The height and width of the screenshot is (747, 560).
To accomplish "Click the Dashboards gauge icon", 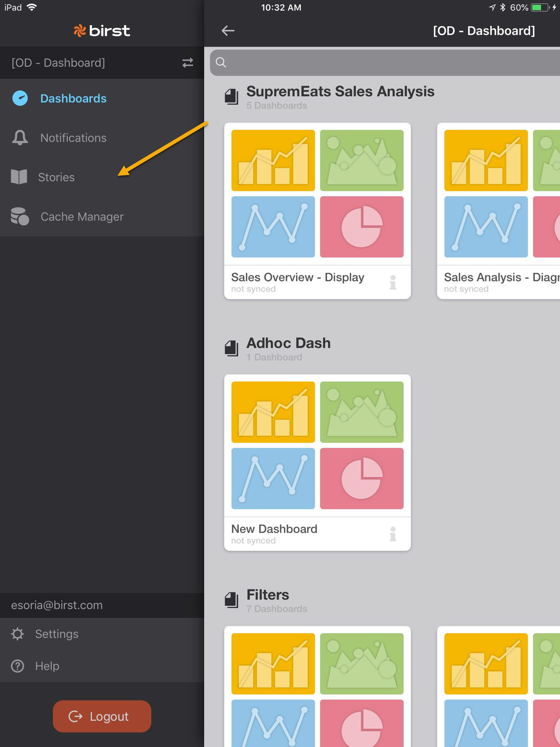I will (x=20, y=98).
